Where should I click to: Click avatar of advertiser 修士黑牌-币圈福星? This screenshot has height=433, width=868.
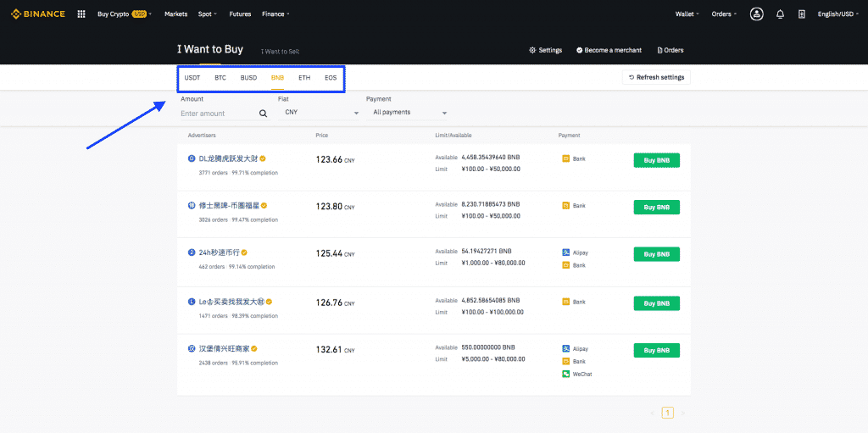click(x=192, y=205)
